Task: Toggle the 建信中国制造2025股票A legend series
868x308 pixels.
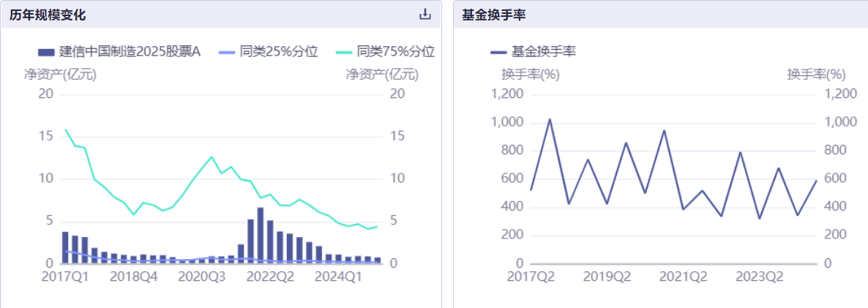Action: (119, 52)
